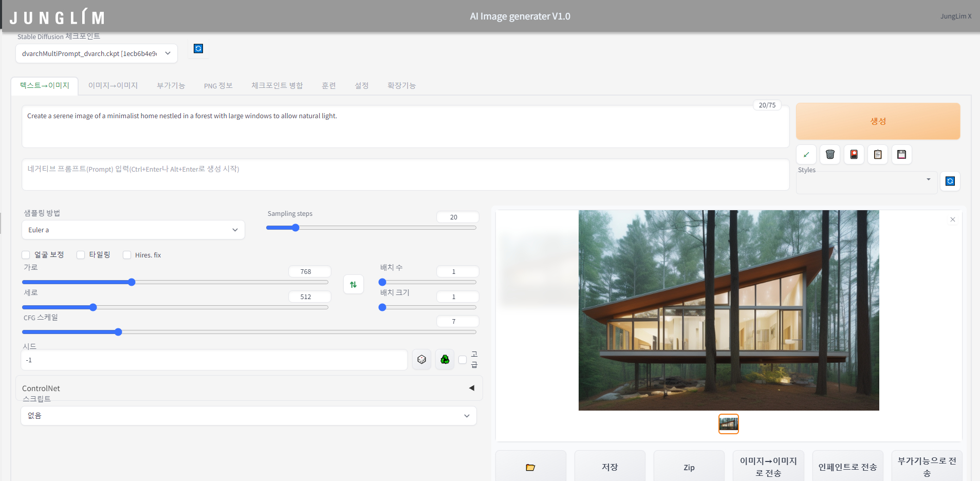The height and width of the screenshot is (481, 980).
Task: Reuse last seed with recycle icon
Action: 445,360
